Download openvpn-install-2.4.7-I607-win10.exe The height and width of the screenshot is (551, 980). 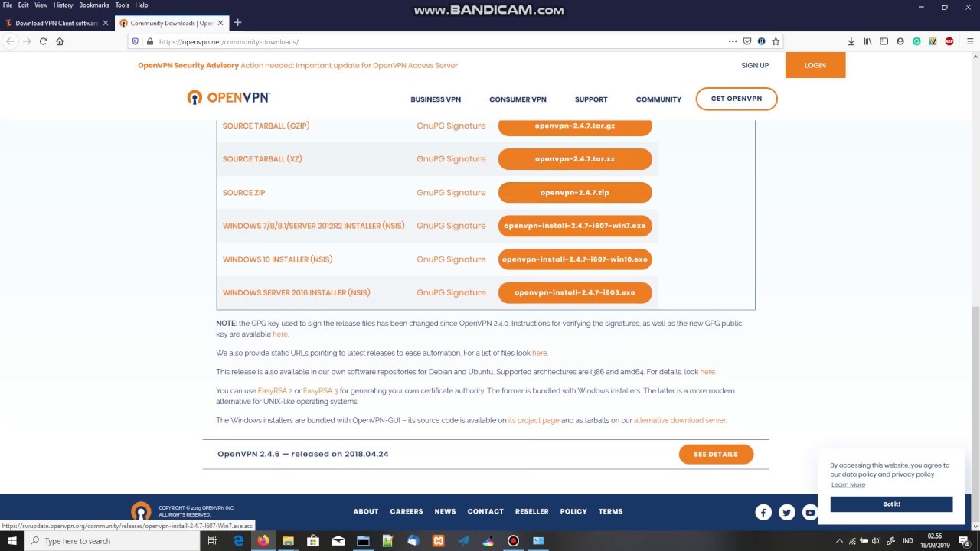coord(575,259)
